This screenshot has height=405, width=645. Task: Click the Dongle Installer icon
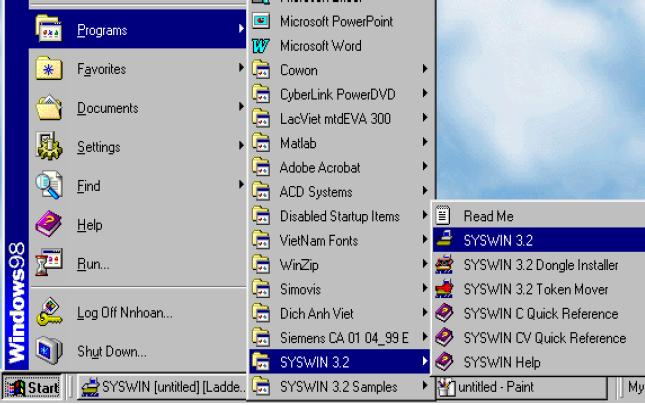pyautogui.click(x=444, y=264)
